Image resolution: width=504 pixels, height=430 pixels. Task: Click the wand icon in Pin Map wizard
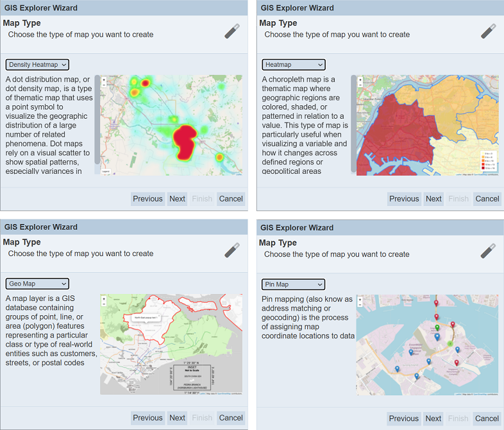point(489,250)
